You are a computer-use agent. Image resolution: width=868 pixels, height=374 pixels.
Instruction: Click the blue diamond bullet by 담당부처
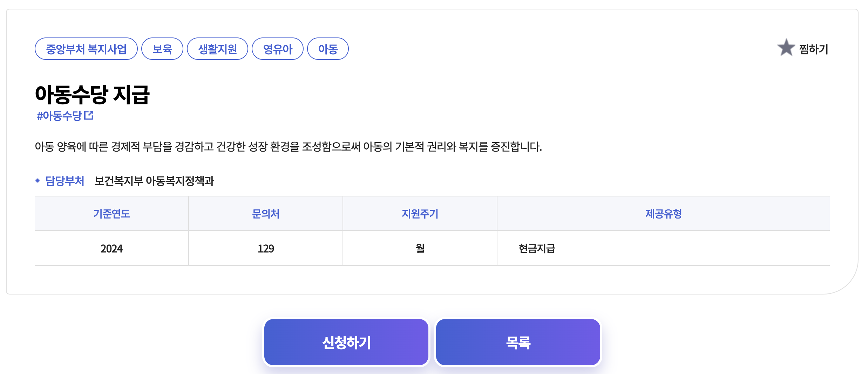point(38,181)
